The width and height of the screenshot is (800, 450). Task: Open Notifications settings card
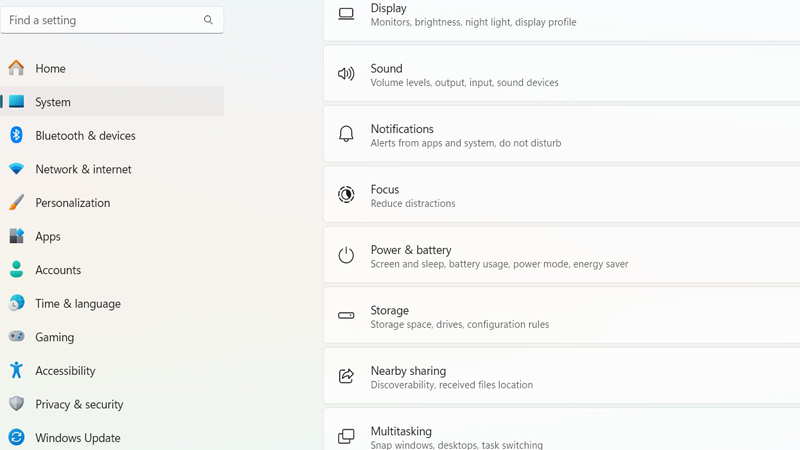[x=562, y=134]
